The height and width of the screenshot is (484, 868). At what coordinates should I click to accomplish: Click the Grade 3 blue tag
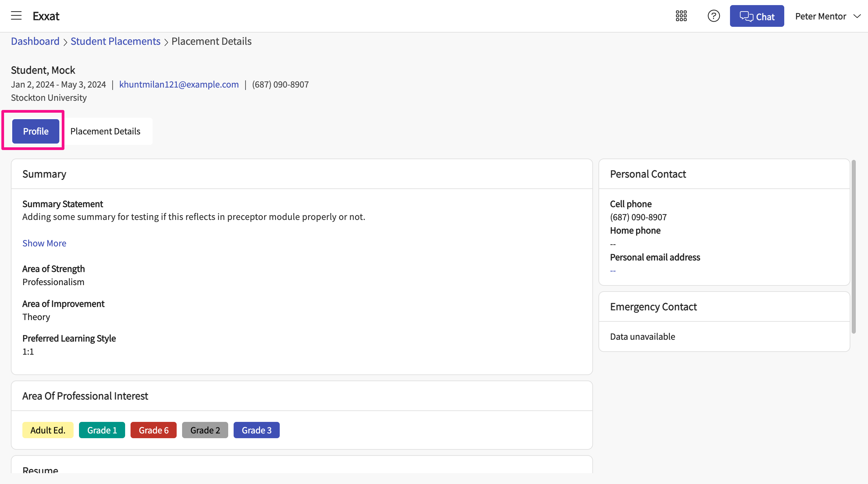257,430
